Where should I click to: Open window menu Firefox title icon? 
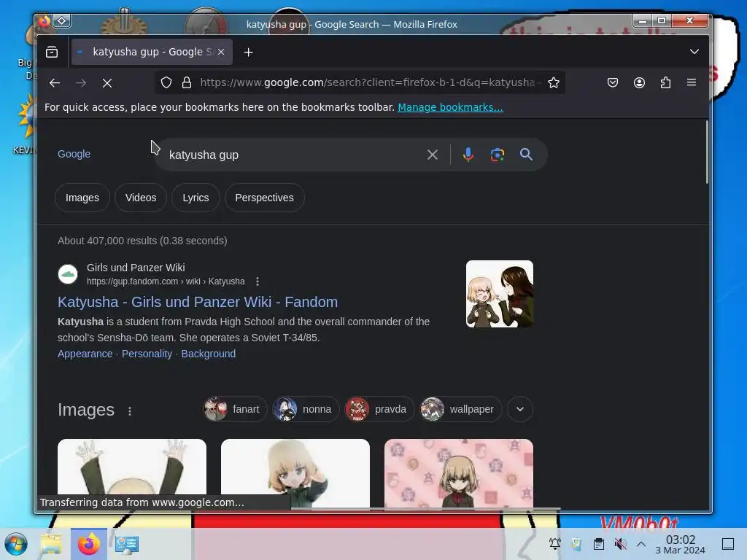44,21
